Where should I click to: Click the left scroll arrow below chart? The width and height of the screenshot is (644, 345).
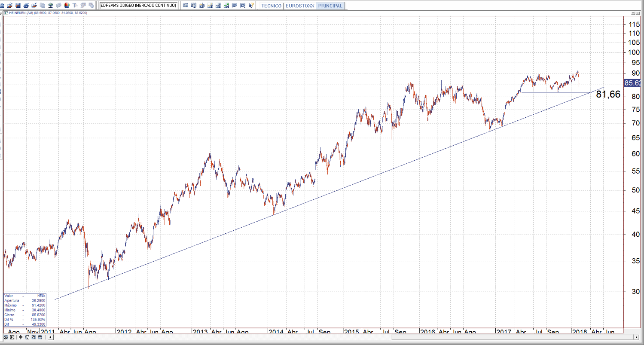tap(51, 338)
